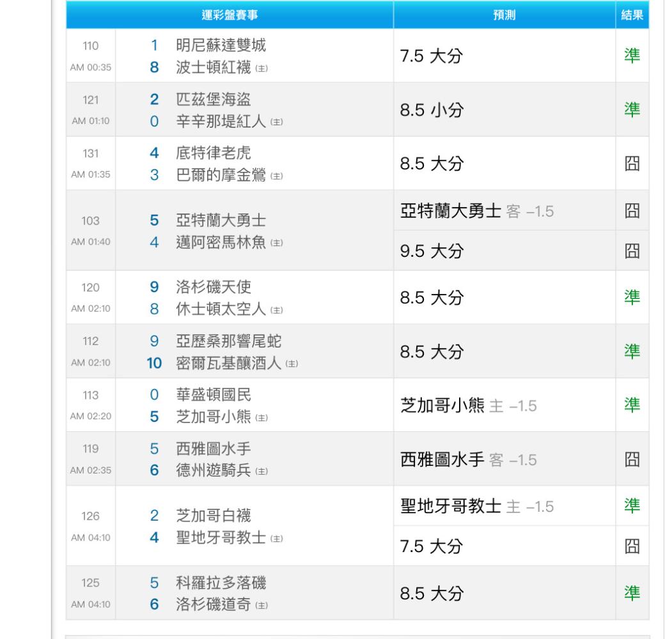Click game number 110
Viewport: 672px width, 639px height.
(x=90, y=46)
